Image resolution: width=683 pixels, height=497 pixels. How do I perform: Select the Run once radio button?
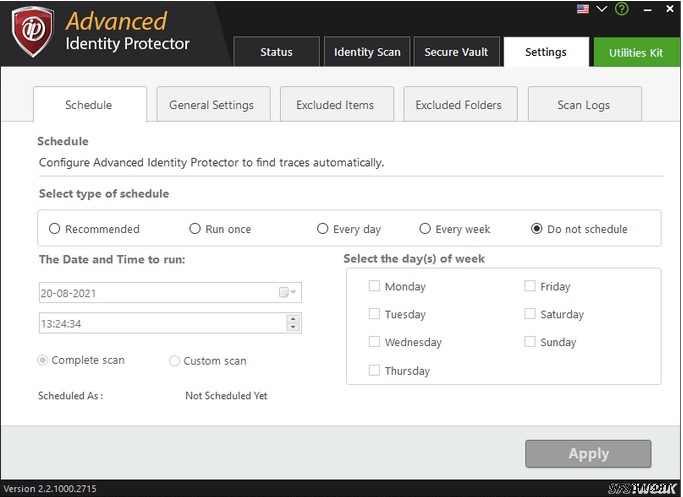pyautogui.click(x=195, y=229)
